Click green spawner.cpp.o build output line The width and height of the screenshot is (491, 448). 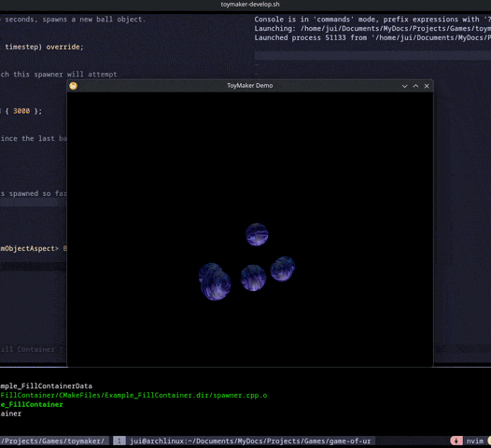(x=133, y=395)
